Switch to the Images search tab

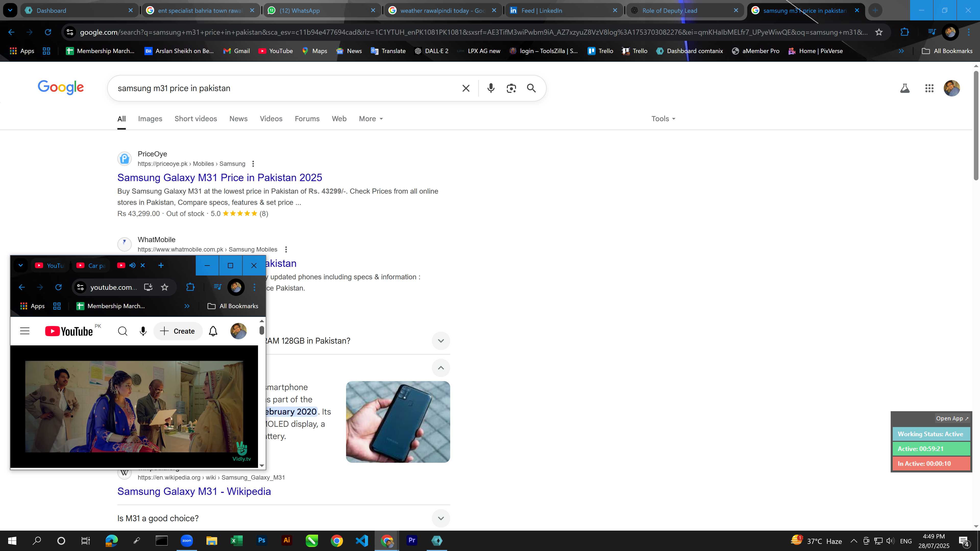pyautogui.click(x=150, y=119)
